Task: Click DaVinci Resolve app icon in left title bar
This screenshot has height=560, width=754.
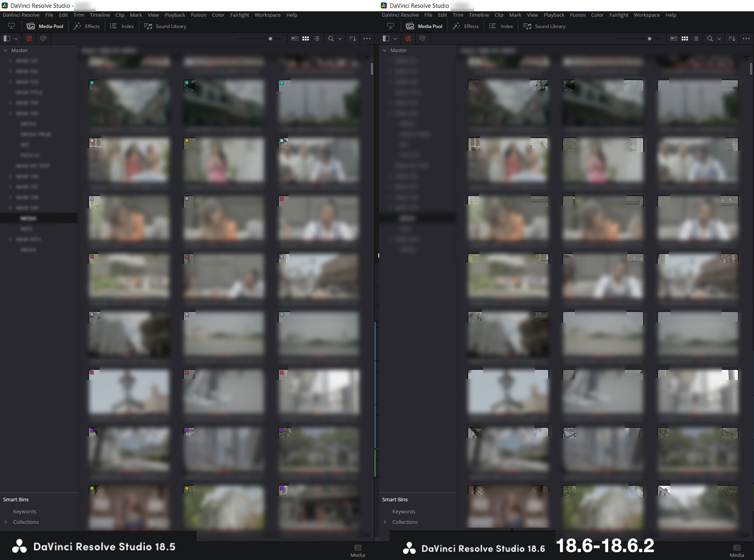Action: pyautogui.click(x=5, y=5)
